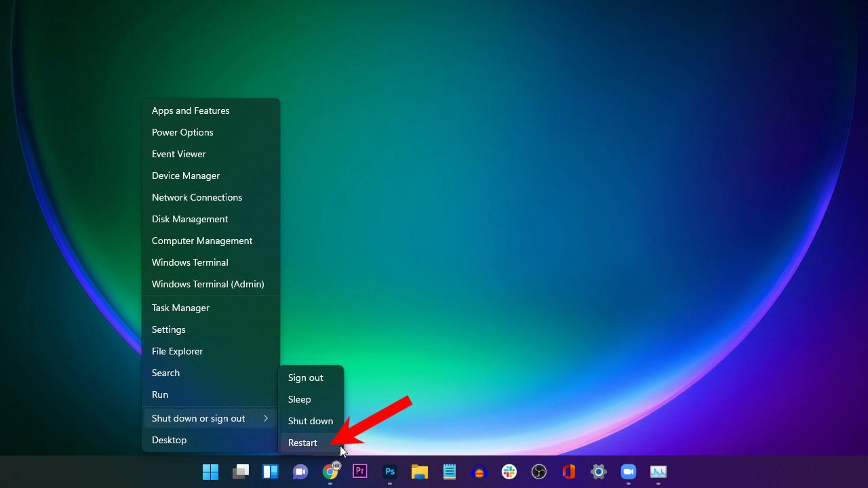Image resolution: width=868 pixels, height=488 pixels.
Task: Select Event Viewer in the menu
Action: pos(178,154)
